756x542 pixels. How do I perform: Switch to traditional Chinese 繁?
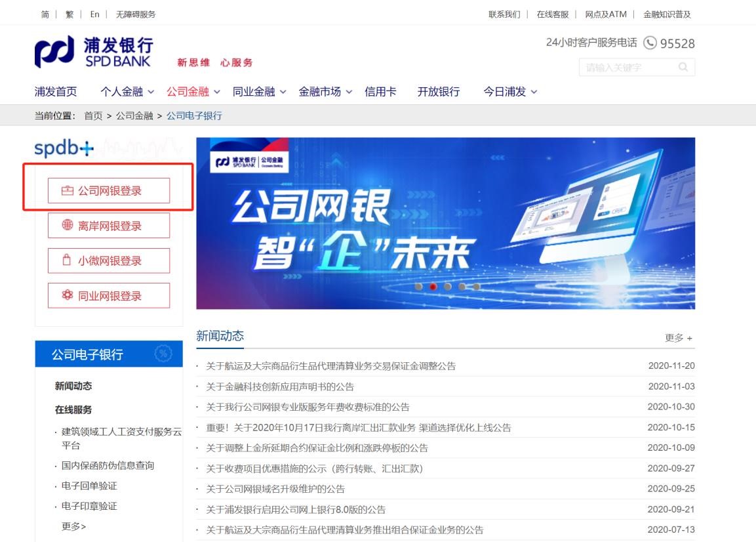click(70, 14)
